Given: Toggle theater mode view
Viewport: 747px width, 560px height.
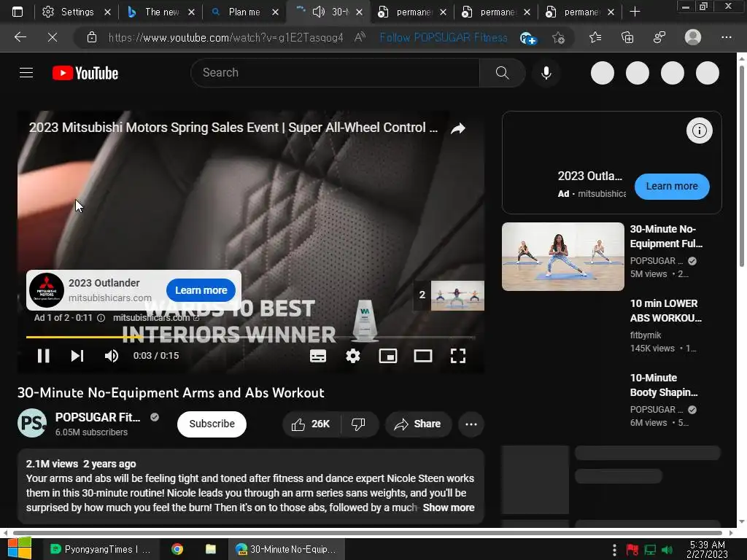Looking at the screenshot, I should [x=423, y=356].
